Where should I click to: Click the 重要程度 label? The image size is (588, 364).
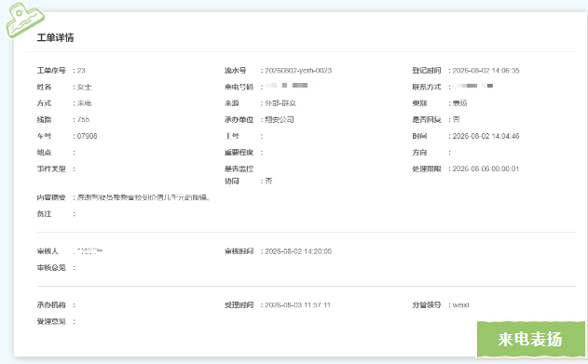click(239, 153)
